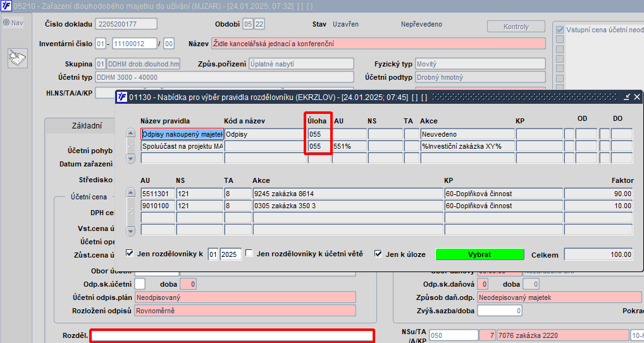Click the down arrow of the rules list
Viewport: 644px width, 343px height.
click(130, 158)
